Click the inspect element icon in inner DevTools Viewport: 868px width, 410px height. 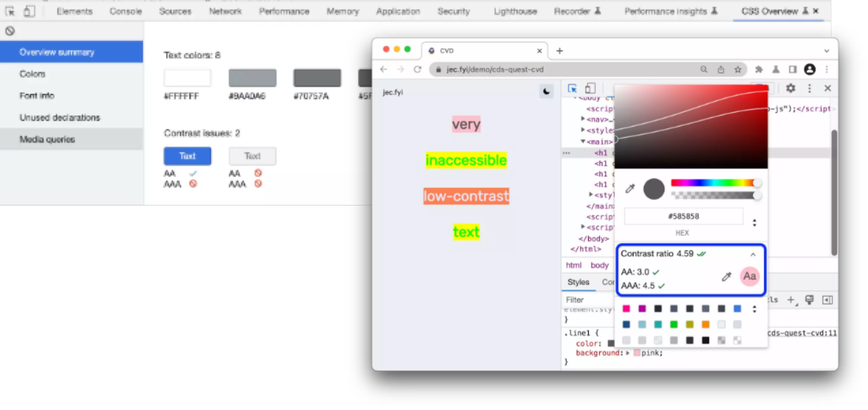coord(572,88)
